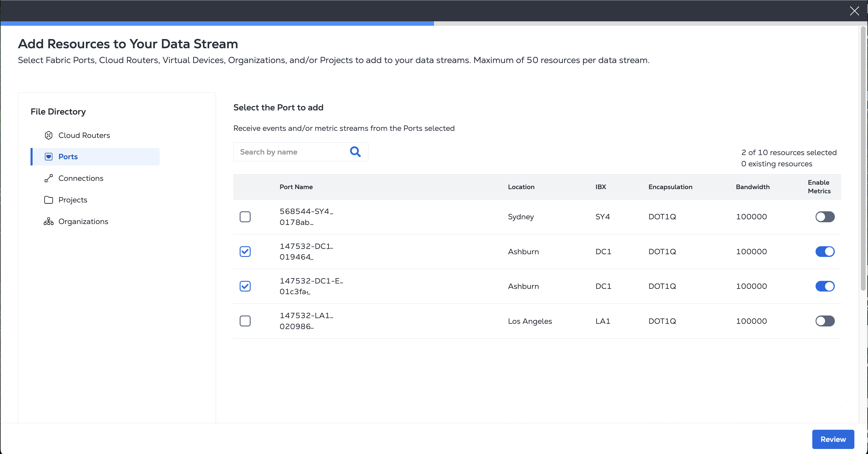Click the Cloud Routers hexagon icon

pos(49,135)
